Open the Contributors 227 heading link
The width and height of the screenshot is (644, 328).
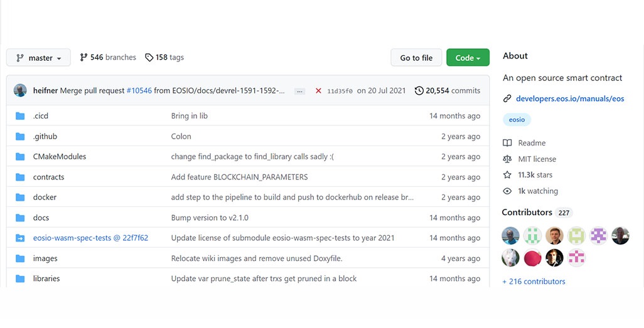pyautogui.click(x=537, y=212)
